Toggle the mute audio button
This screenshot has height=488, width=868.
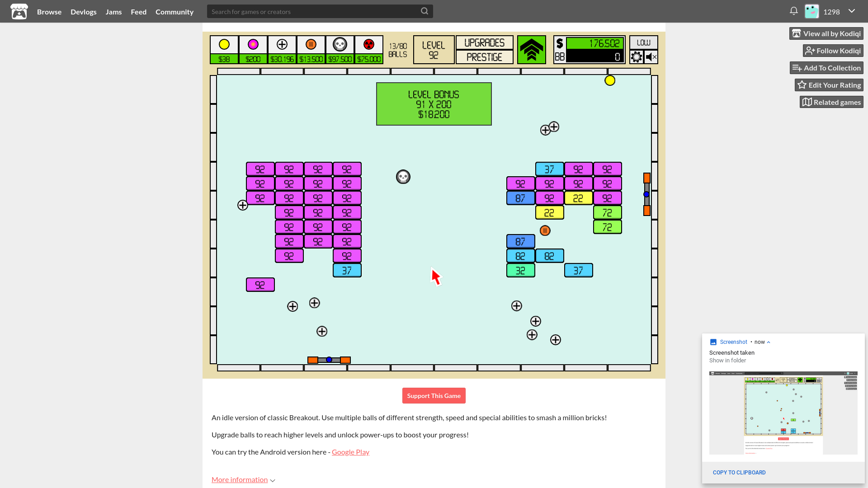click(651, 56)
